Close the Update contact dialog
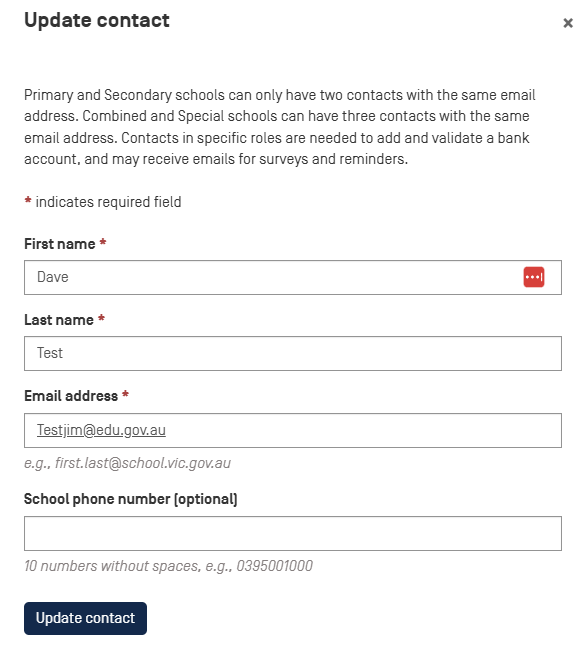The width and height of the screenshot is (584, 655). tap(567, 23)
